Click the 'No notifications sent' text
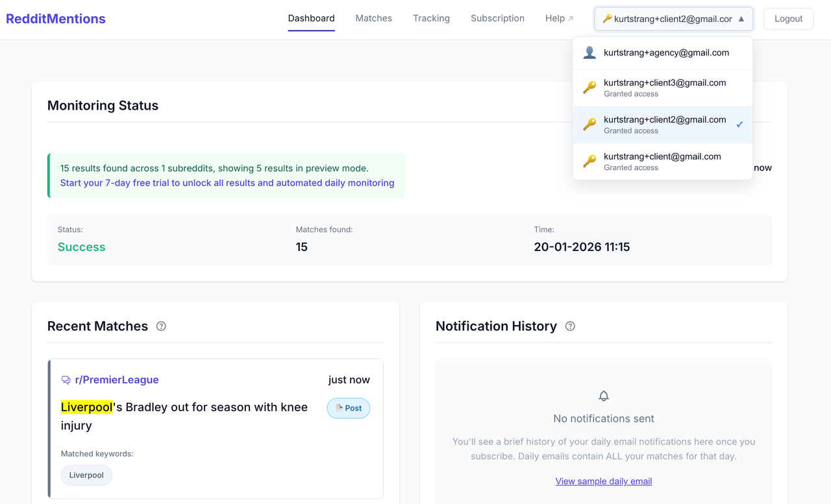 604,419
